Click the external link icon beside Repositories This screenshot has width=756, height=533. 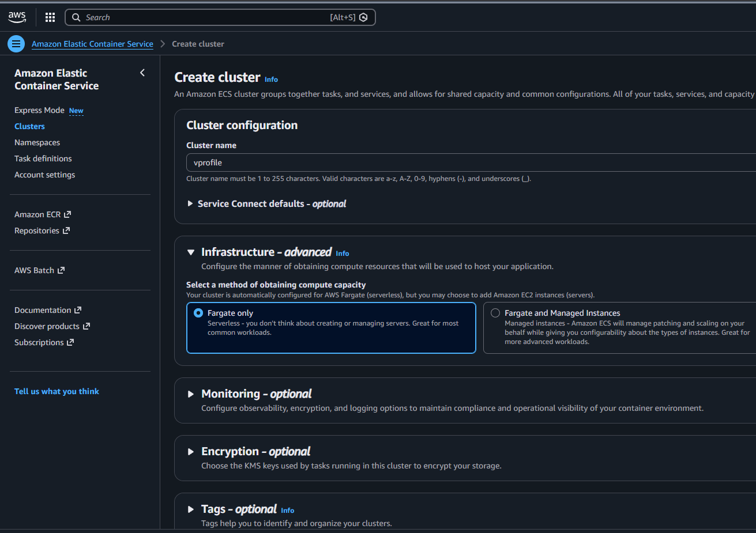66,230
